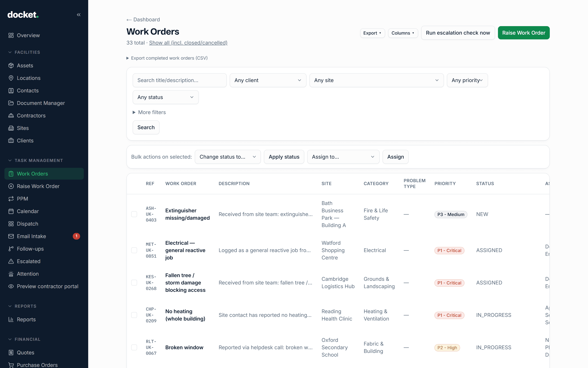Click the Work Orders clipboard icon
This screenshot has width=588, height=368.
click(11, 174)
